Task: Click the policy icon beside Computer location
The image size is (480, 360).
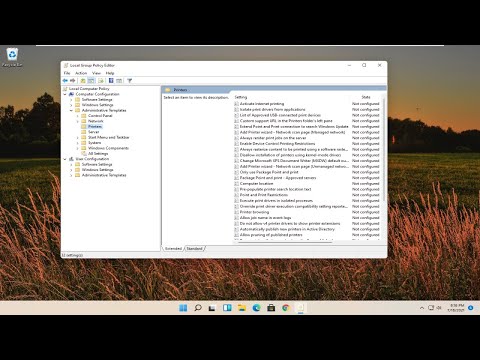Action: [x=236, y=183]
